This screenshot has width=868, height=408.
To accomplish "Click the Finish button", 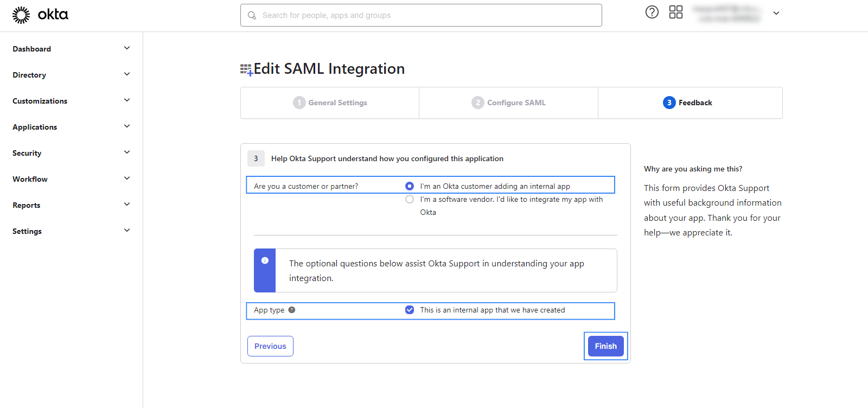I will click(605, 346).
